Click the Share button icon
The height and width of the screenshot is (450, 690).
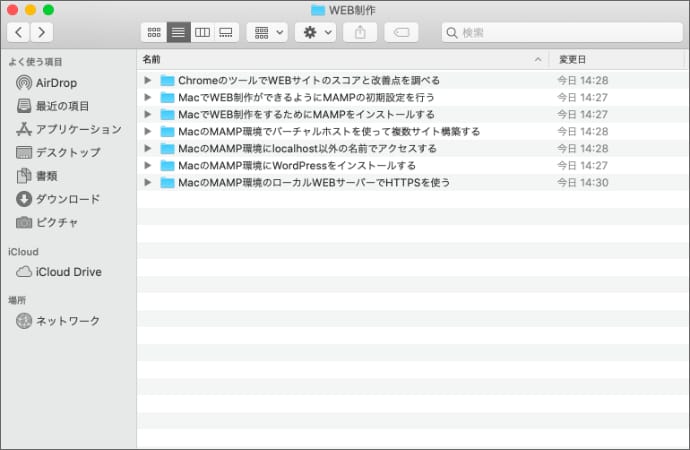pyautogui.click(x=359, y=33)
